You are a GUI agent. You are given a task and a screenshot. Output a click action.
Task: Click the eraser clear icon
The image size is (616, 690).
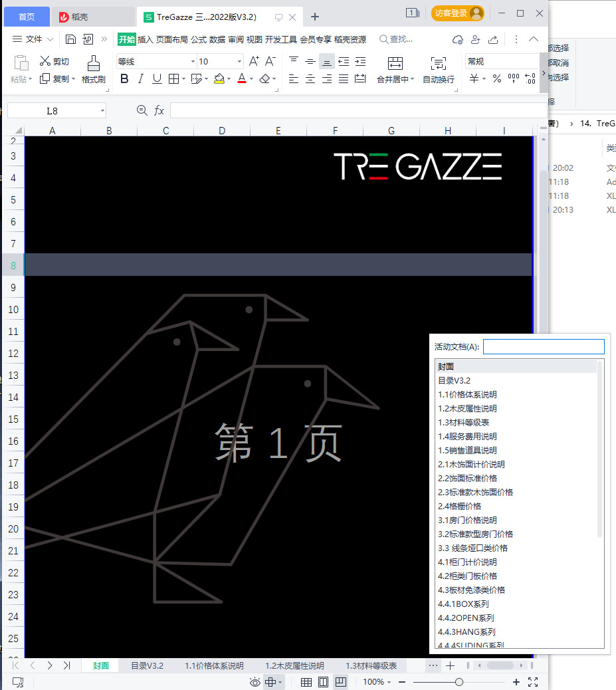coord(264,78)
